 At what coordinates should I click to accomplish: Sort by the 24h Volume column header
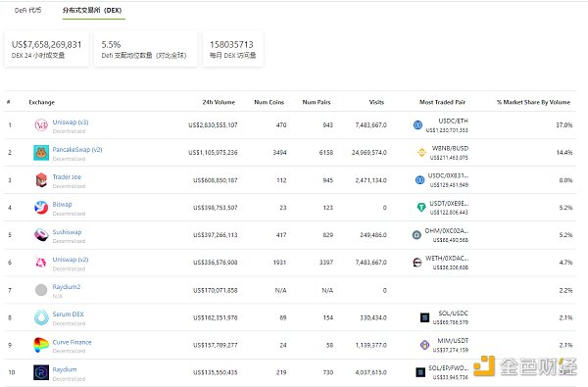pos(219,102)
